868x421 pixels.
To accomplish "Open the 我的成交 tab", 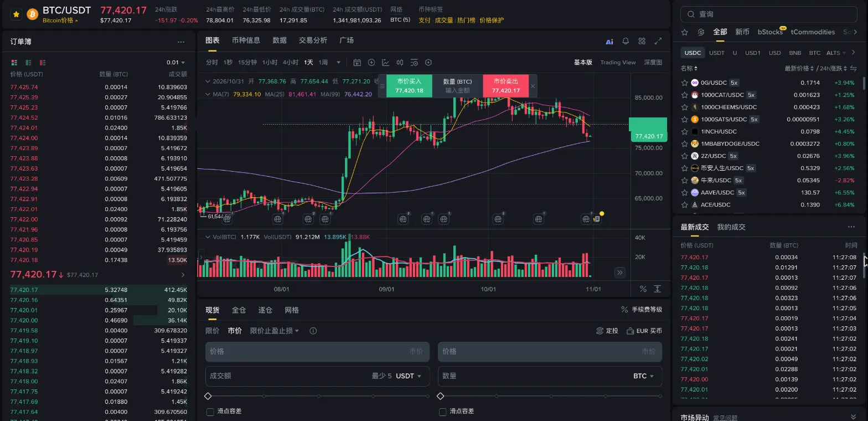I will click(731, 227).
